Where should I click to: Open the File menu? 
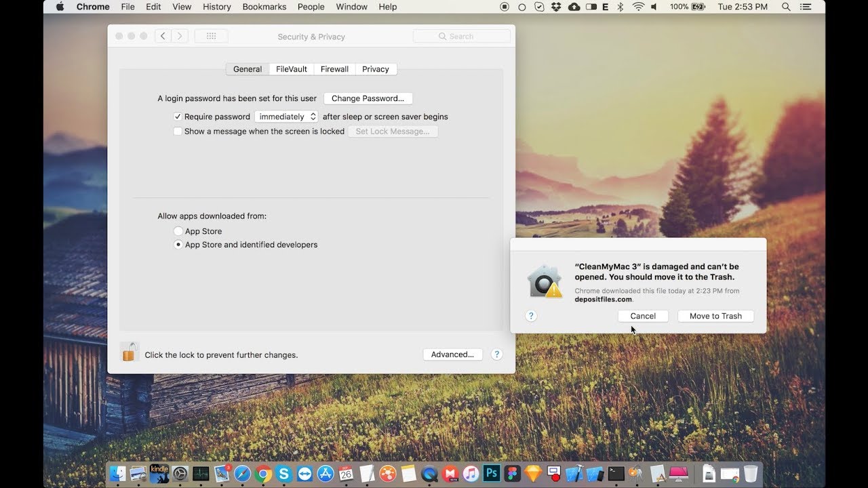point(127,7)
